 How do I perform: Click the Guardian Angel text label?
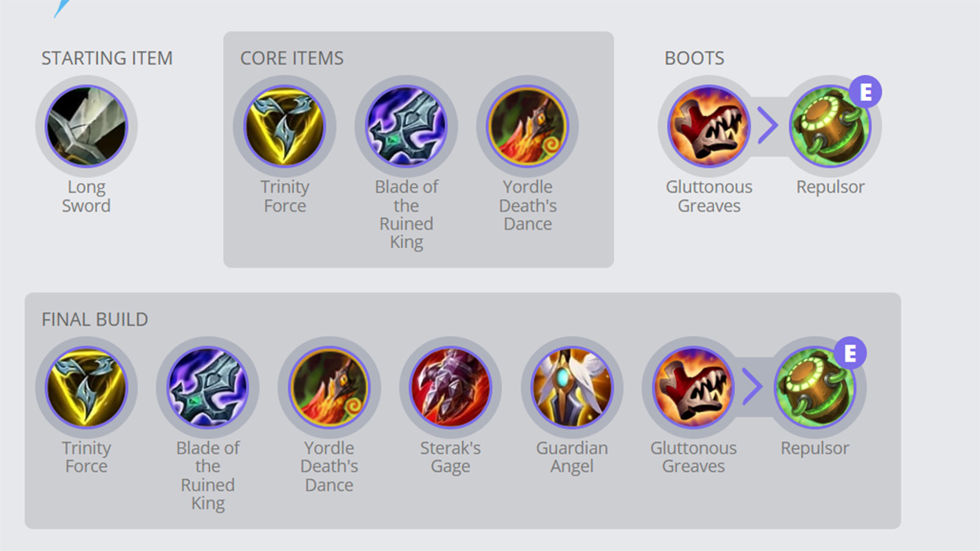pyautogui.click(x=572, y=457)
